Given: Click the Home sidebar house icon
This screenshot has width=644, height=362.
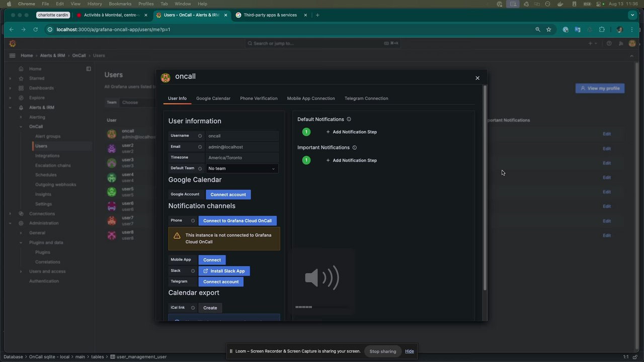Looking at the screenshot, I should point(21,69).
